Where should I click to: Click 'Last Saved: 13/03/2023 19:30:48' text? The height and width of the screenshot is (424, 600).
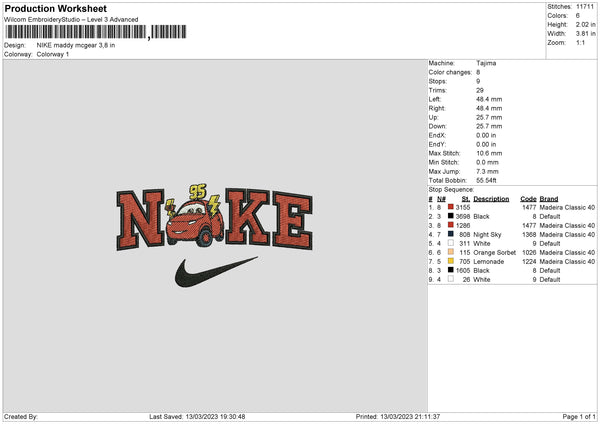197,416
